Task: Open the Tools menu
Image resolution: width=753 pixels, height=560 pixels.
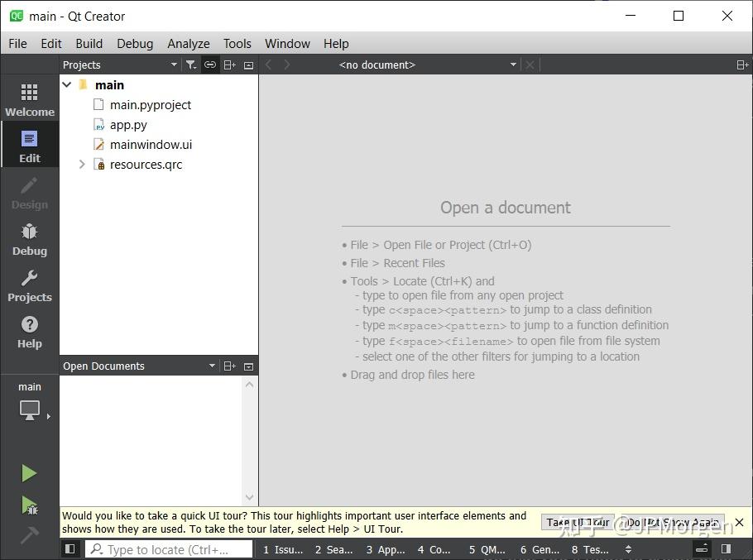Action: (x=237, y=44)
